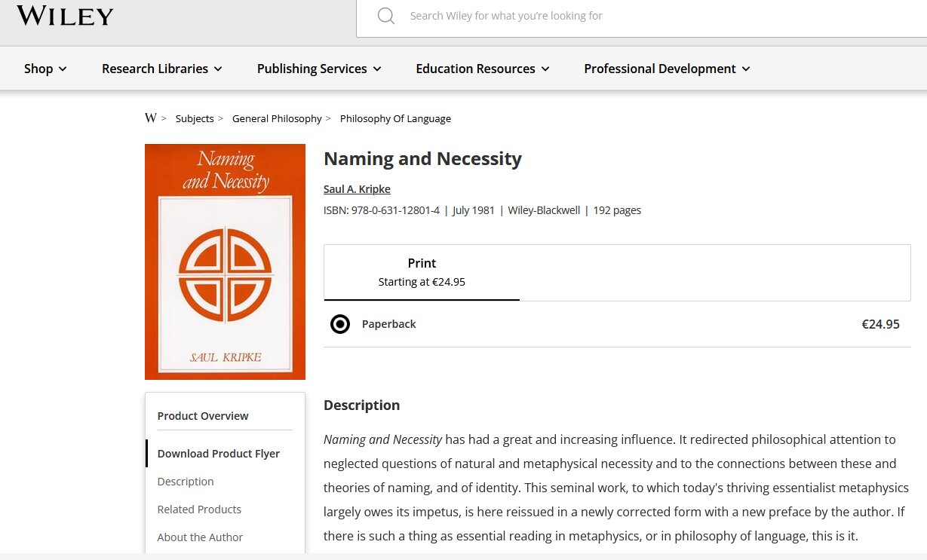Click the Wiley logo

[x=65, y=15]
